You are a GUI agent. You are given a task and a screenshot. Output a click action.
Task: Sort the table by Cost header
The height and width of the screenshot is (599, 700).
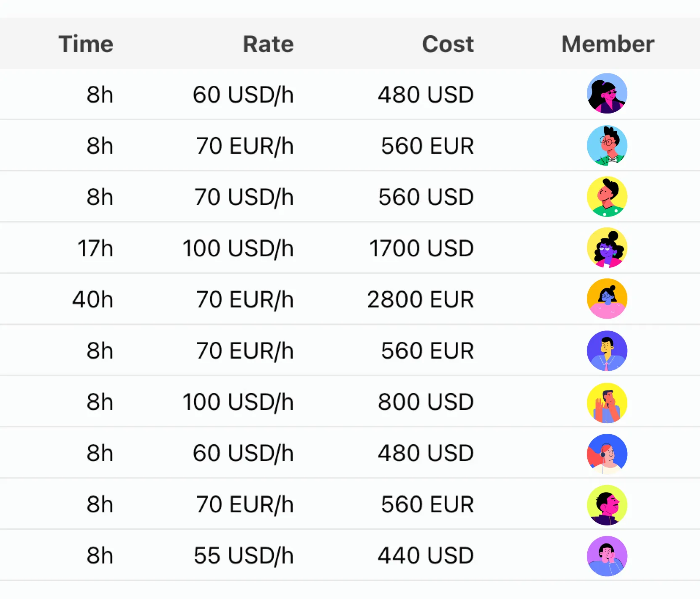click(448, 44)
